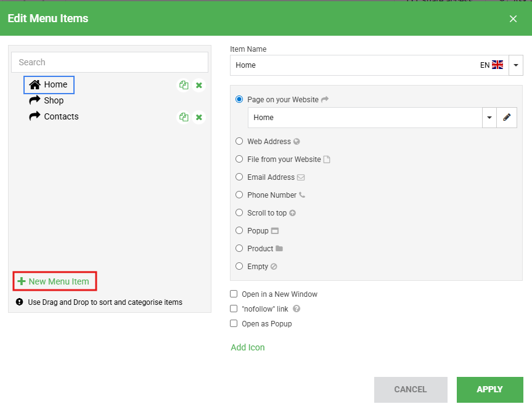Delete the Home menu item
The height and width of the screenshot is (412, 532).
click(198, 86)
